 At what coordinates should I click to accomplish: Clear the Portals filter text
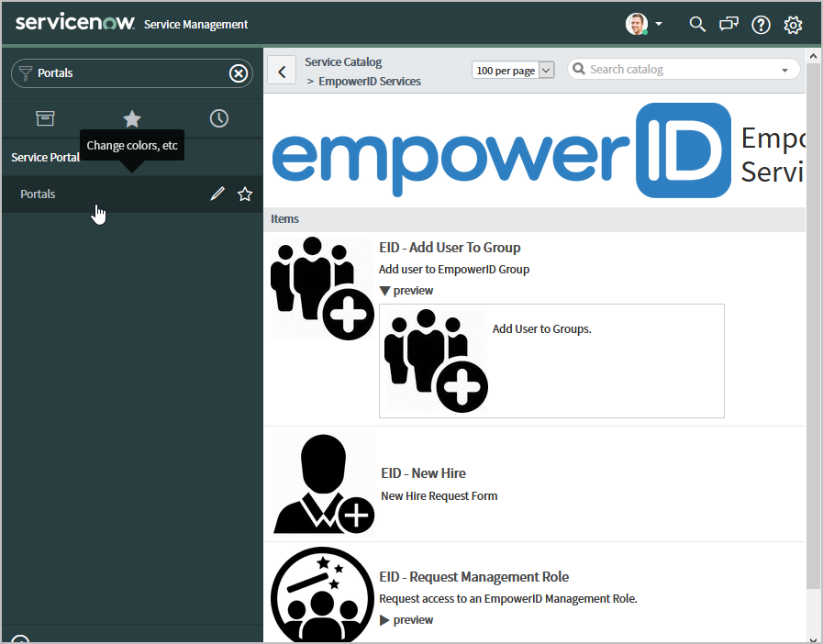(x=239, y=73)
